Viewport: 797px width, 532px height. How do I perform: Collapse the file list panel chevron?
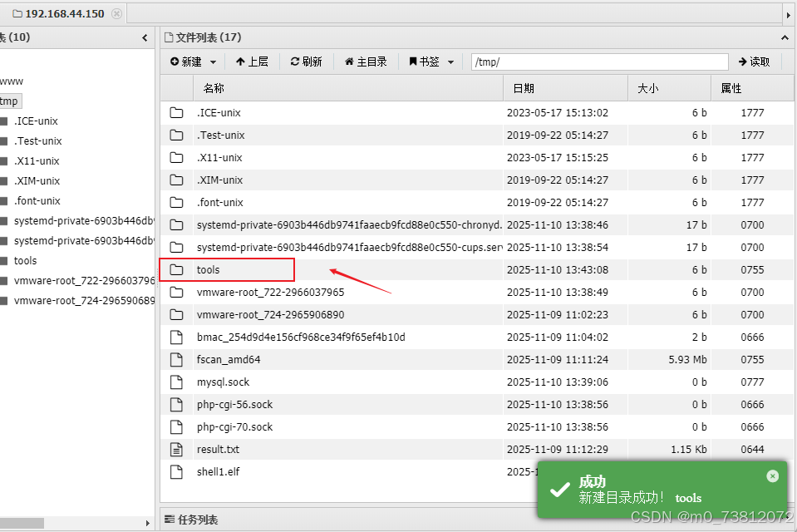(785, 37)
